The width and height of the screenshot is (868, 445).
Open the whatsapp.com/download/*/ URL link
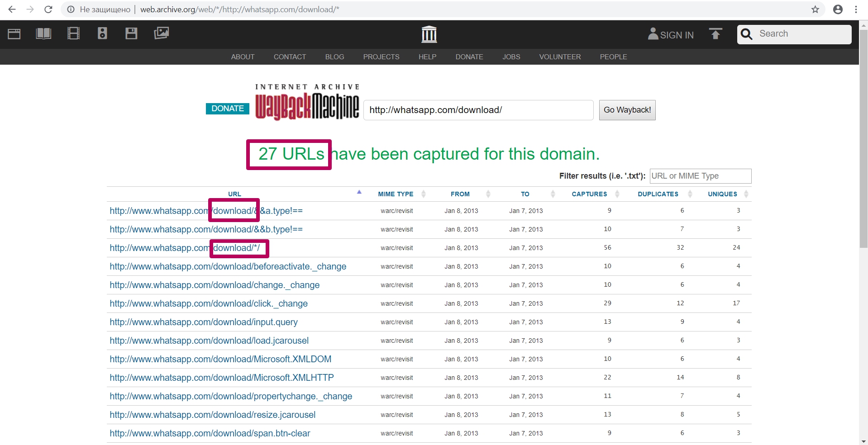pos(185,248)
